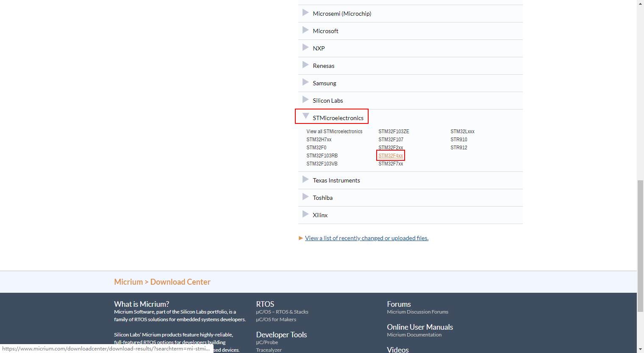Open Micrium Documentation link
Image resolution: width=644 pixels, height=353 pixels.
click(414, 335)
